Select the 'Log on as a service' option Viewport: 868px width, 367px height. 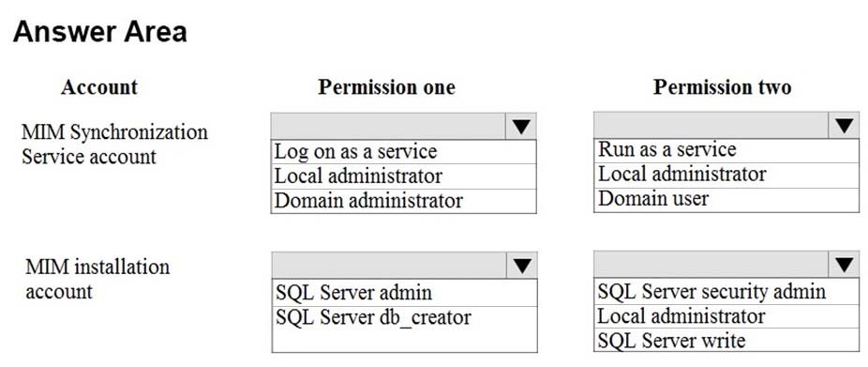tap(404, 151)
